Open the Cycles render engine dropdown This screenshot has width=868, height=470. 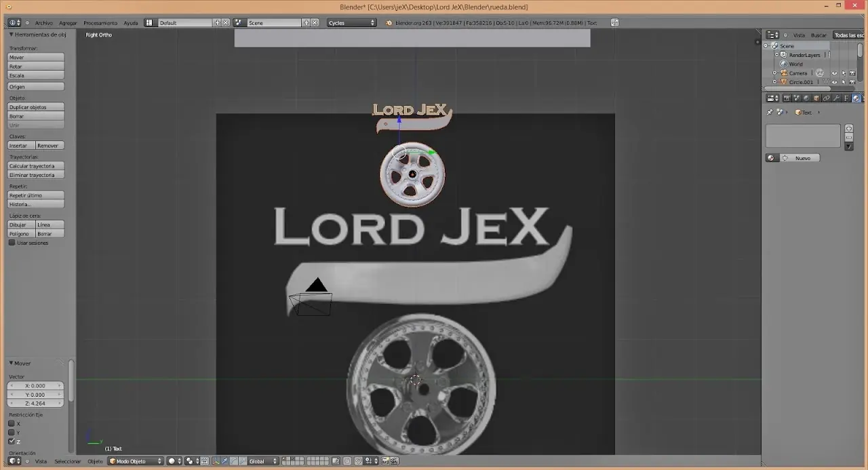(351, 22)
